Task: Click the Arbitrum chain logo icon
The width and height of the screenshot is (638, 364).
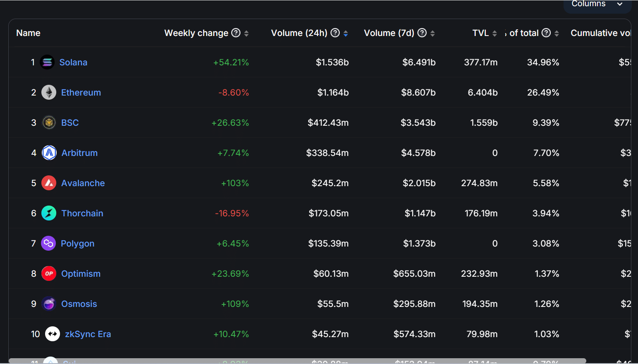Action: click(x=49, y=153)
